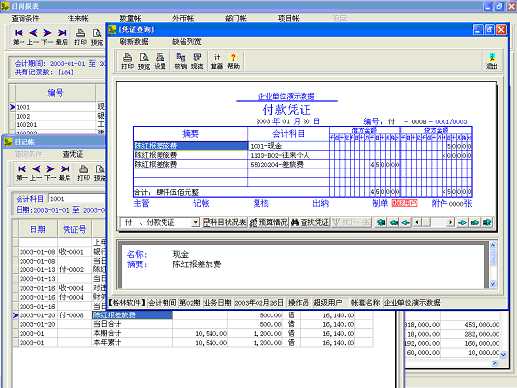
Task: Select row 100201 in 日间报表 table
Action: coord(56,125)
